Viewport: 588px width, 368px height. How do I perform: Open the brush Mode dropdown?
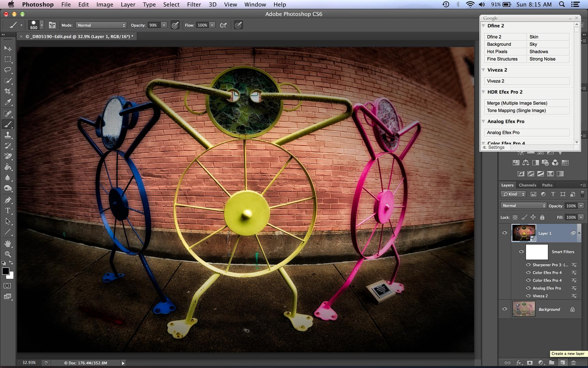point(101,25)
